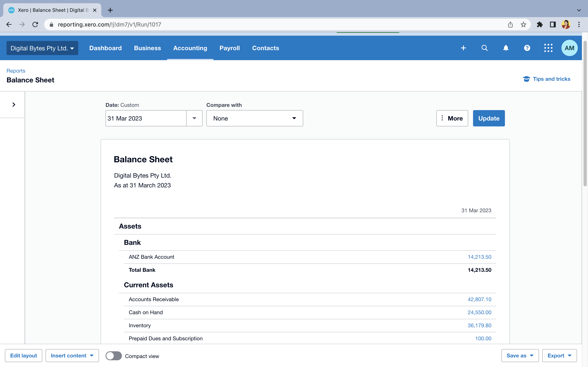Open the Payroll menu
The width and height of the screenshot is (588, 367).
pos(229,48)
